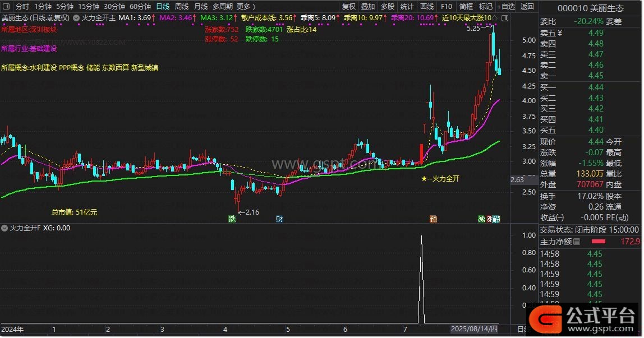The image size is (644, 338).
Task: Switch to 30分钟 period
Action: point(114,7)
